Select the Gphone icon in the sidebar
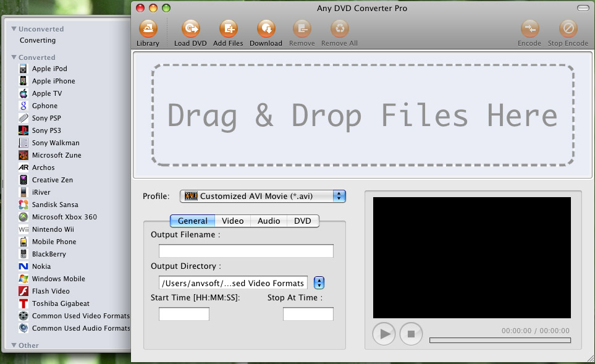 click(23, 106)
